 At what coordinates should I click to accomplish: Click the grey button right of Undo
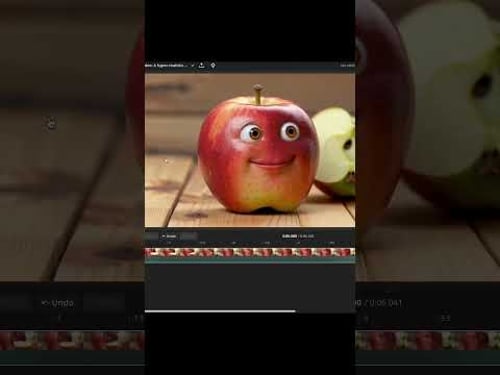(188, 236)
